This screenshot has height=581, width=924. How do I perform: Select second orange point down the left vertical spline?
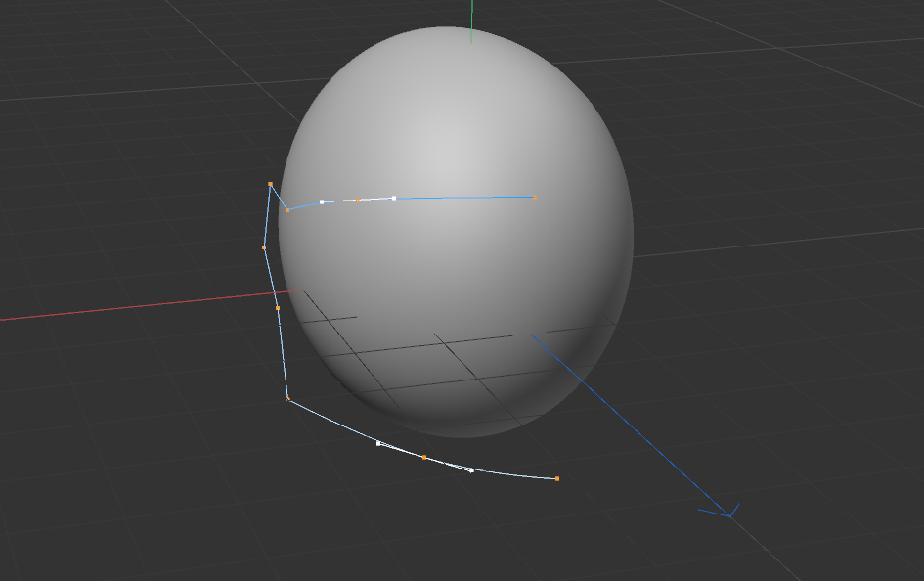[264, 247]
